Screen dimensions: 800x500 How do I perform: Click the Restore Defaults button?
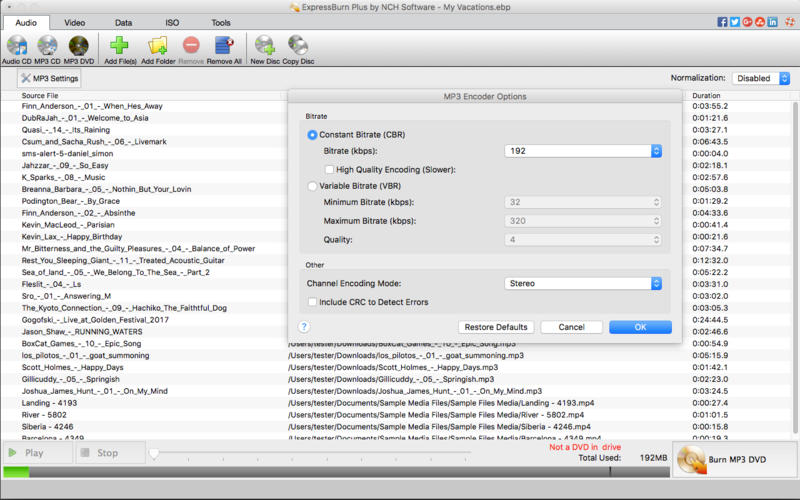click(496, 327)
